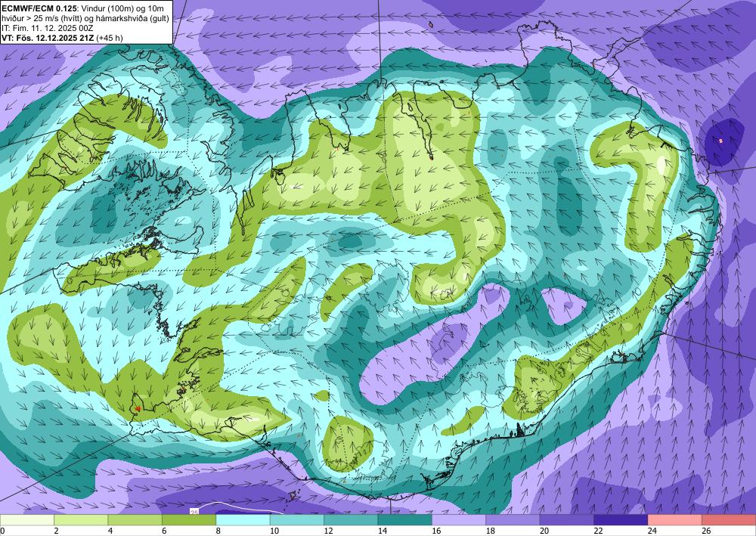Select the green 4–6 legend swatch
This screenshot has width=756, height=536.
pos(135,520)
